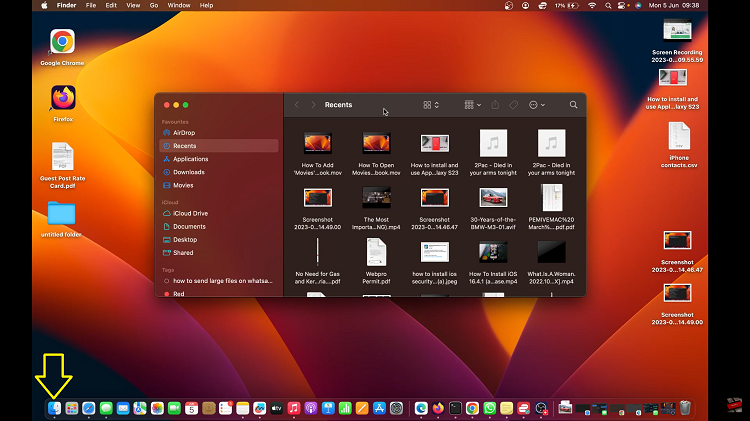Open WhatsApp from the Dock

489,408
